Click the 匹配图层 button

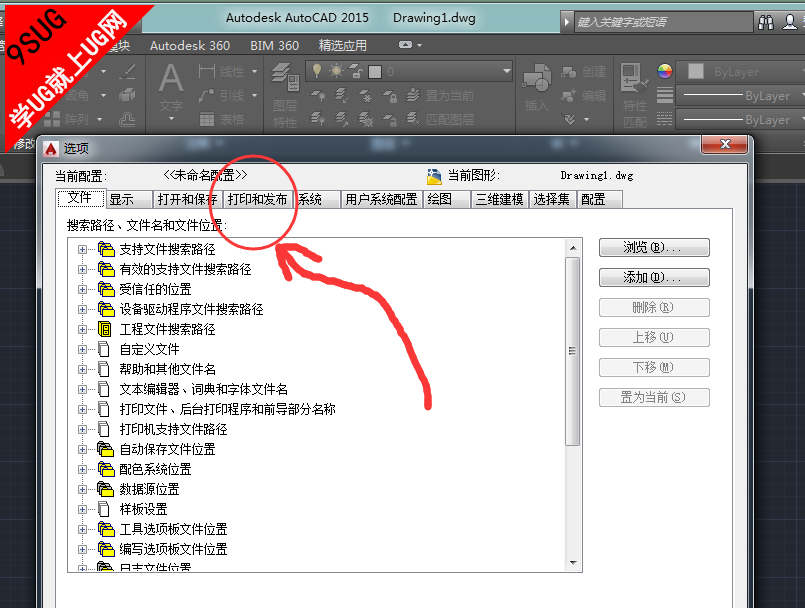coord(440,120)
